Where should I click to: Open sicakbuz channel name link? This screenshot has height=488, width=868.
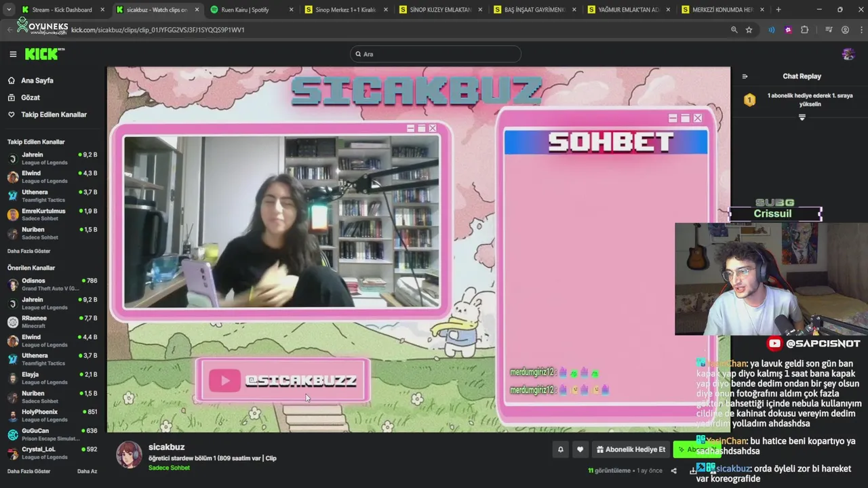click(x=166, y=447)
